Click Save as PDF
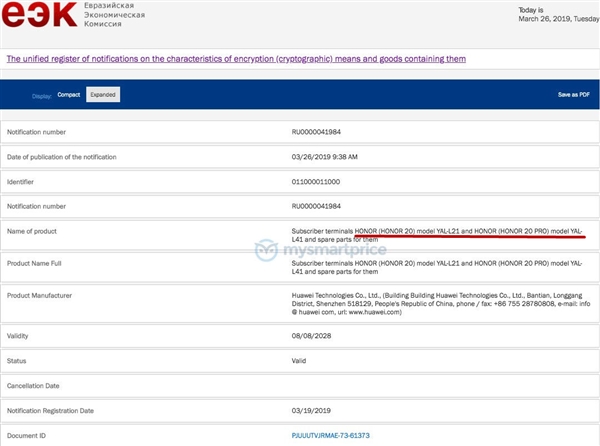The height and width of the screenshot is (446, 600). coord(573,95)
